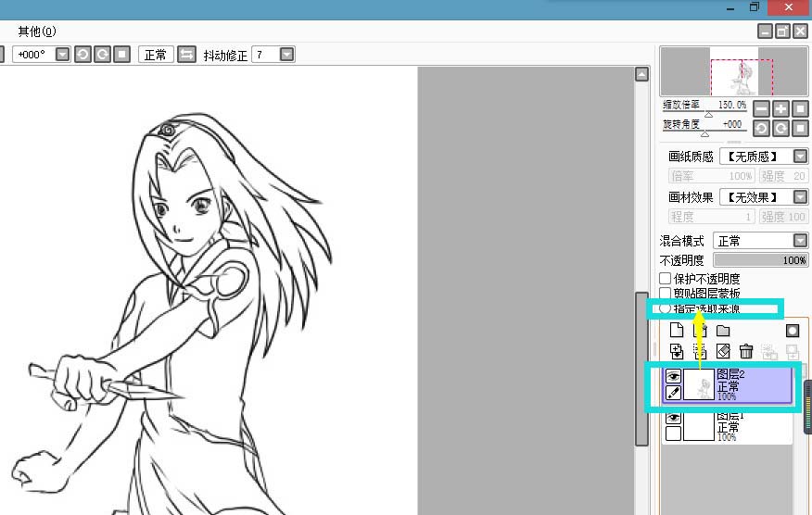Screen dimensions: 812x515
Task: Flip the canvas horizontally in the toolbar
Action: coord(187,55)
